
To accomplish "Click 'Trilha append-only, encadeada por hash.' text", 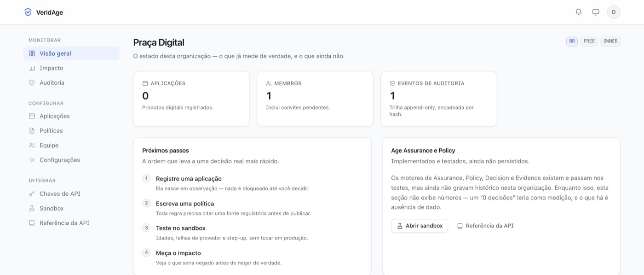I will [x=431, y=111].
